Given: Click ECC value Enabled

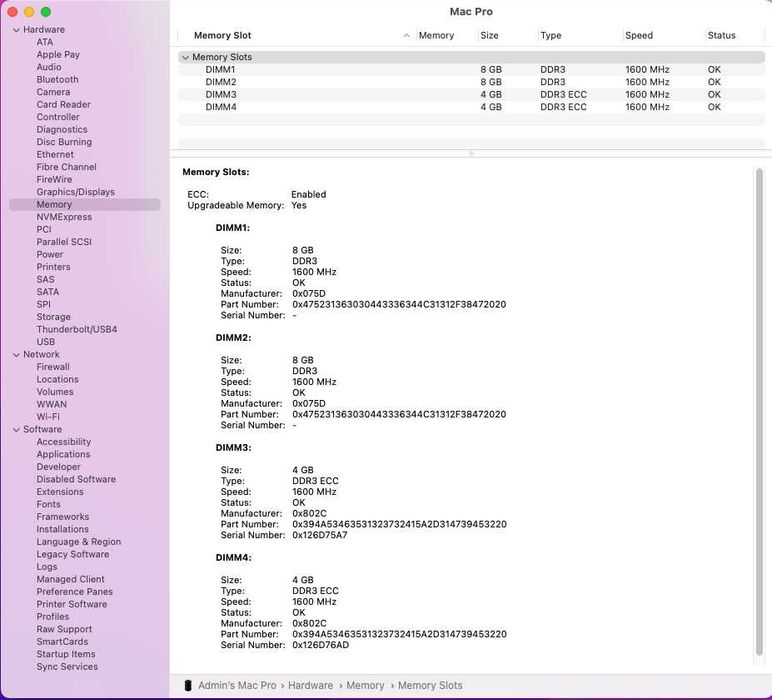Looking at the screenshot, I should pyautogui.click(x=308, y=194).
